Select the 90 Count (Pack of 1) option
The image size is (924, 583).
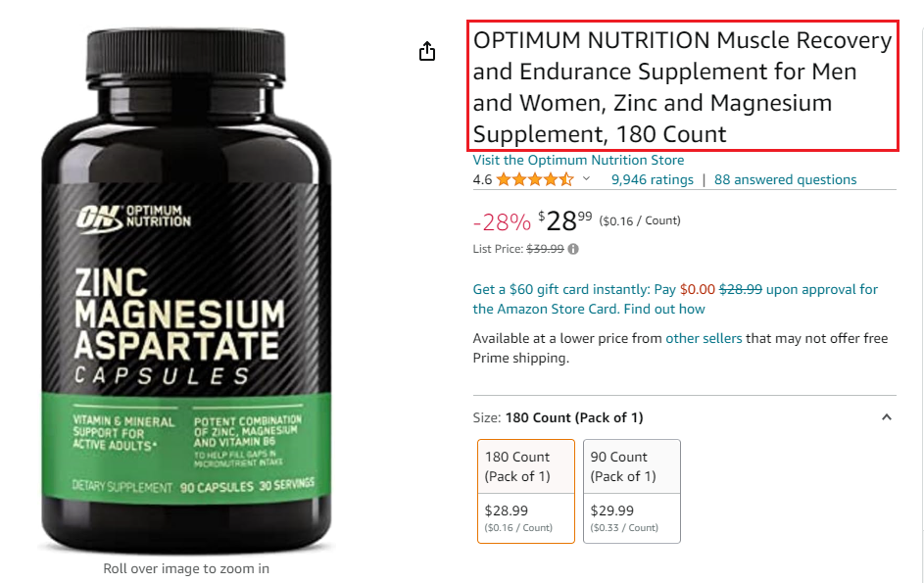[x=632, y=491]
